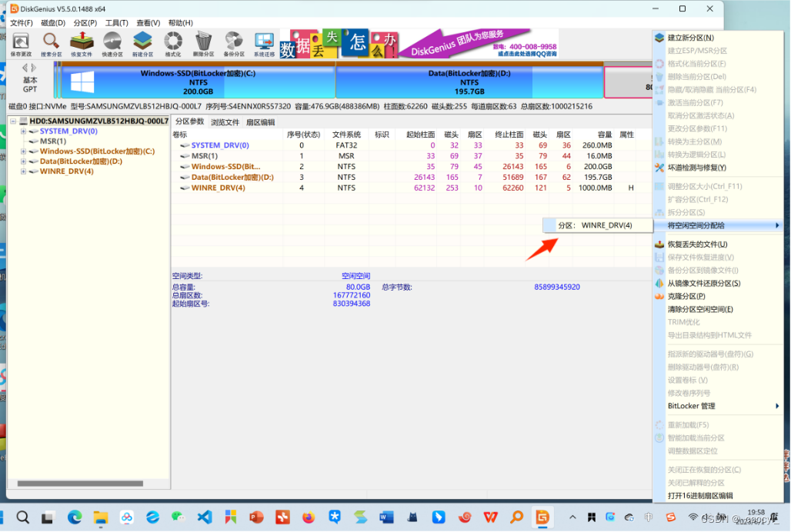This screenshot has width=791, height=532.
Task: Collapse the HD0:SAMSUNG disk tree node
Action: click(x=13, y=121)
